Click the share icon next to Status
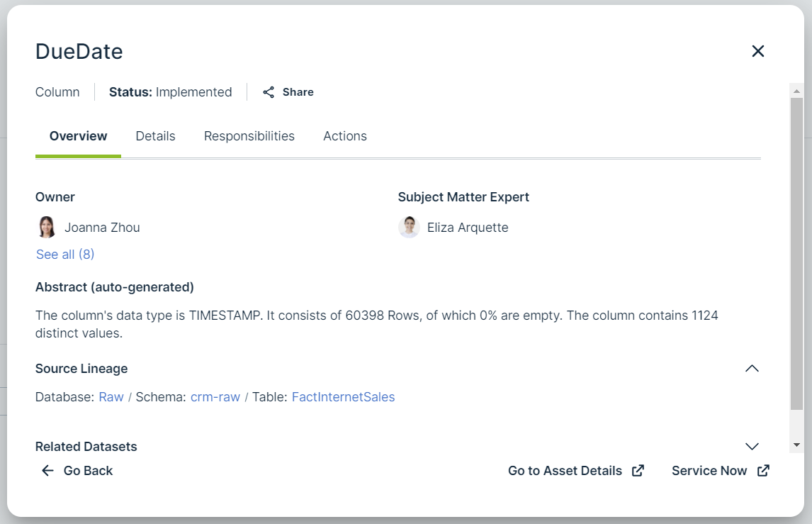The height and width of the screenshot is (524, 812). [269, 92]
